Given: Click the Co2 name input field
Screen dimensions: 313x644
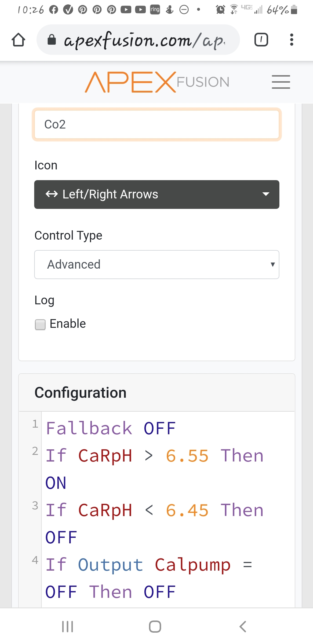Looking at the screenshot, I should coord(157,124).
